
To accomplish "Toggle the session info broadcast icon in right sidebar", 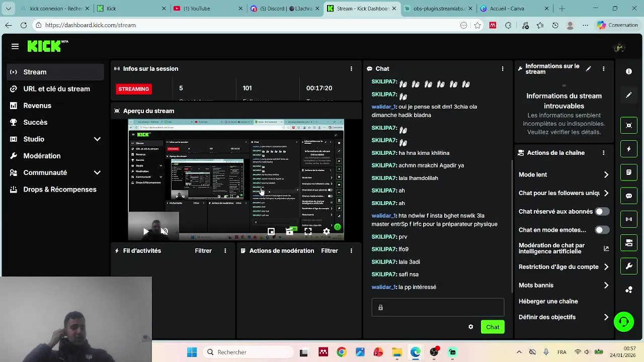I will click(x=629, y=219).
